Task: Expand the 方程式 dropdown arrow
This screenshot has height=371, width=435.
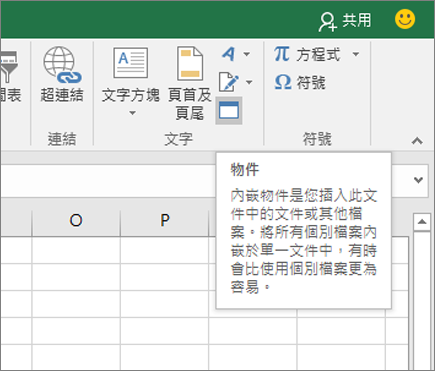Action: [356, 54]
